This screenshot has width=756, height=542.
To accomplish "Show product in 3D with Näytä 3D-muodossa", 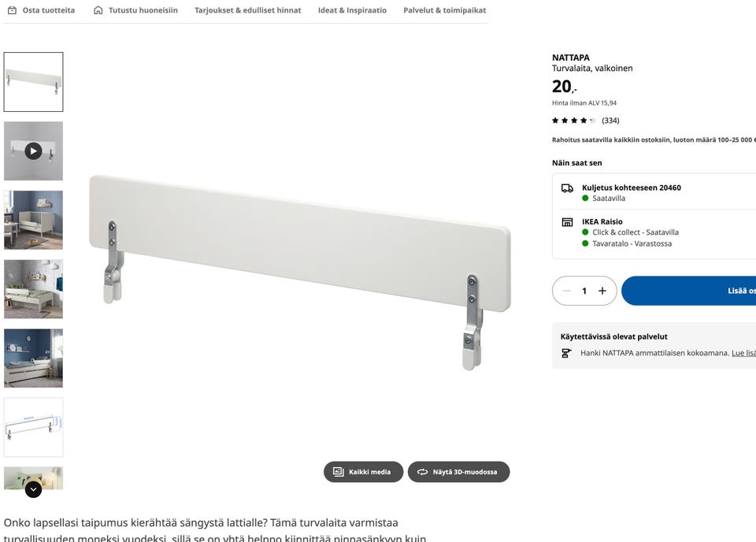I will click(458, 472).
